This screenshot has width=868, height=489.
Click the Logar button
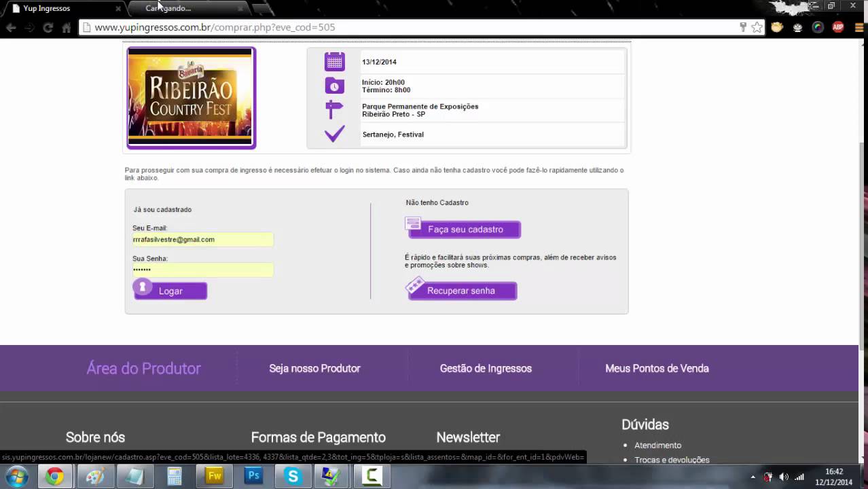tap(170, 290)
